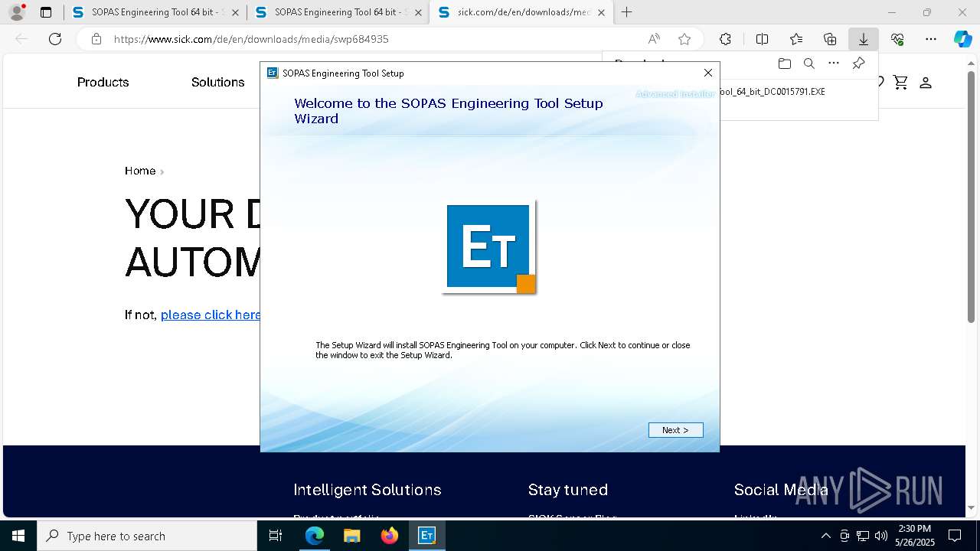Open Task View on the taskbar

276,536
